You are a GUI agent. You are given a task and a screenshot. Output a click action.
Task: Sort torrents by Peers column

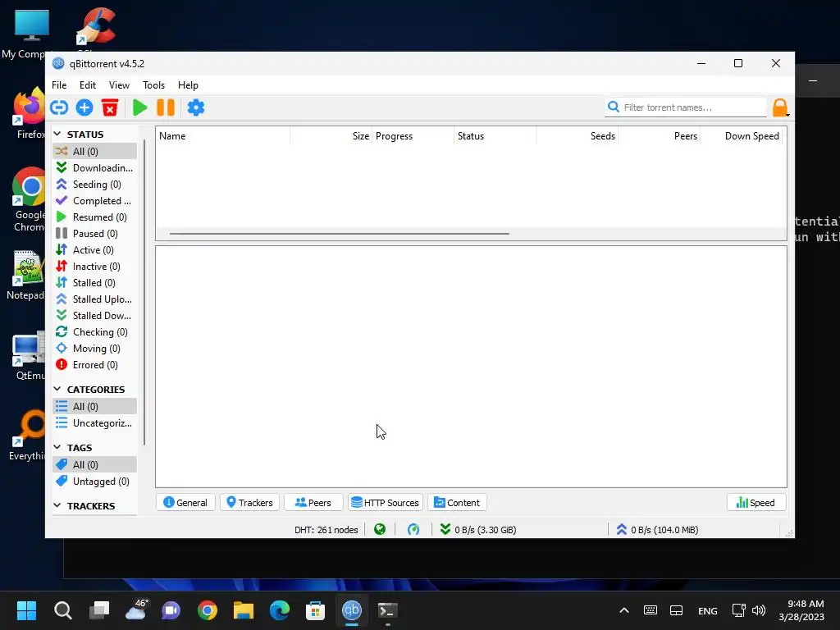[x=660, y=136]
